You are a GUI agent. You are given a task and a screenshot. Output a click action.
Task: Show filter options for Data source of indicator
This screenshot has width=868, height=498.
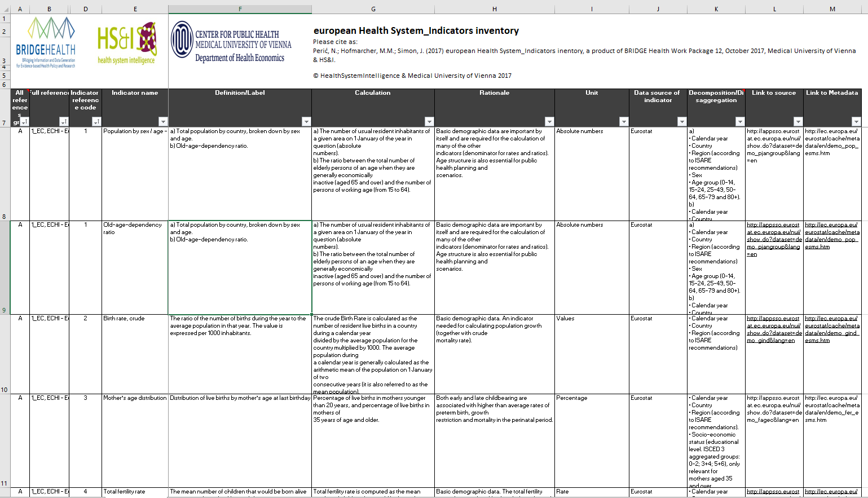tap(682, 122)
